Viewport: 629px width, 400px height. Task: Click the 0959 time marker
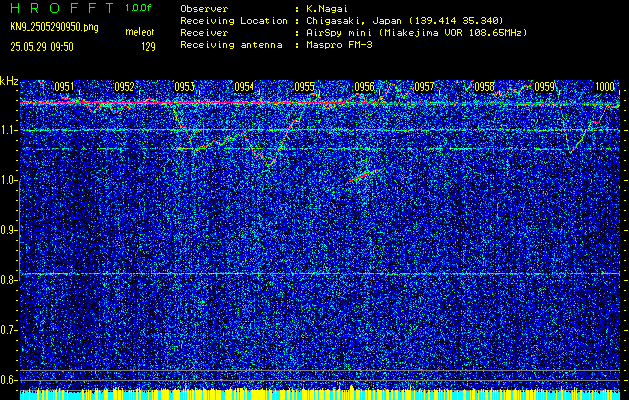point(544,87)
